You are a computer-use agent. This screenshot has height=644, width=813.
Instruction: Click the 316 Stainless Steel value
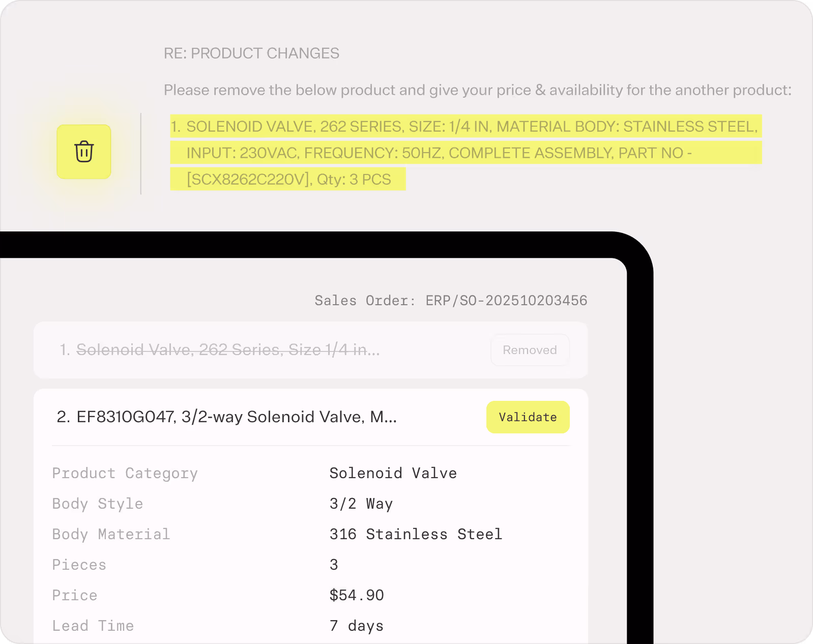(x=416, y=534)
